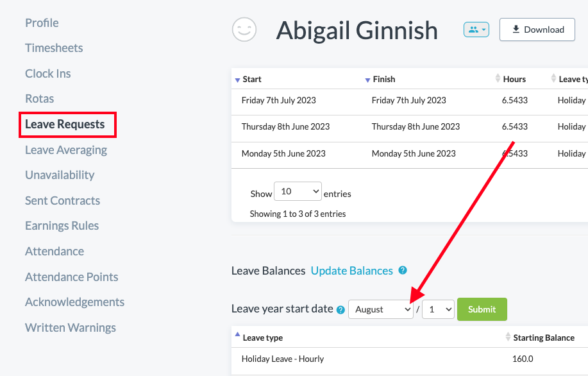Image resolution: width=588 pixels, height=376 pixels.
Task: Open the leave year day dropdown
Action: [x=439, y=309]
